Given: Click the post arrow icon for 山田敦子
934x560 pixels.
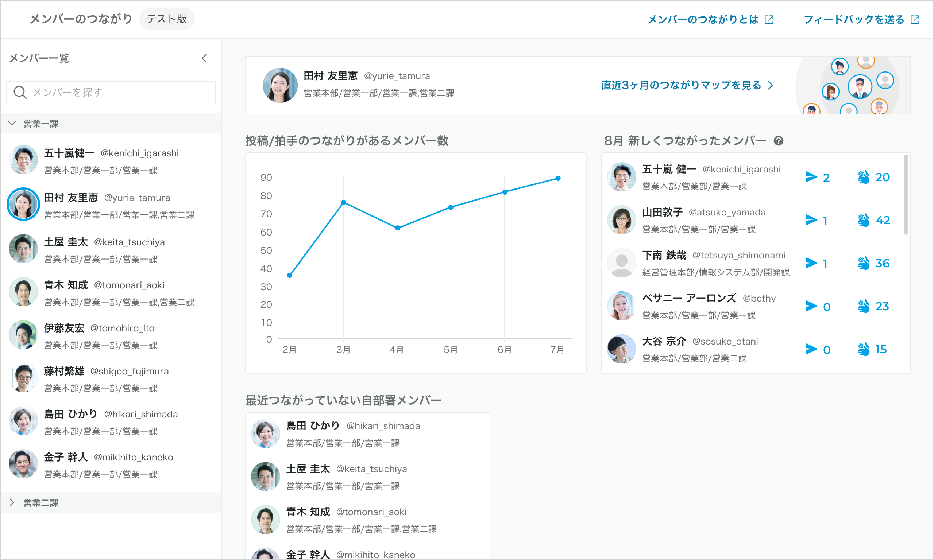Looking at the screenshot, I should pyautogui.click(x=811, y=220).
